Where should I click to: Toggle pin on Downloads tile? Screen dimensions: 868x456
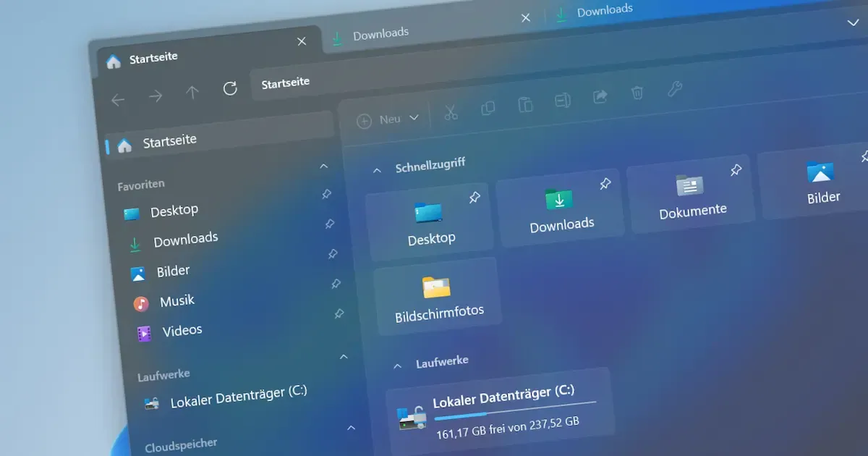605,185
